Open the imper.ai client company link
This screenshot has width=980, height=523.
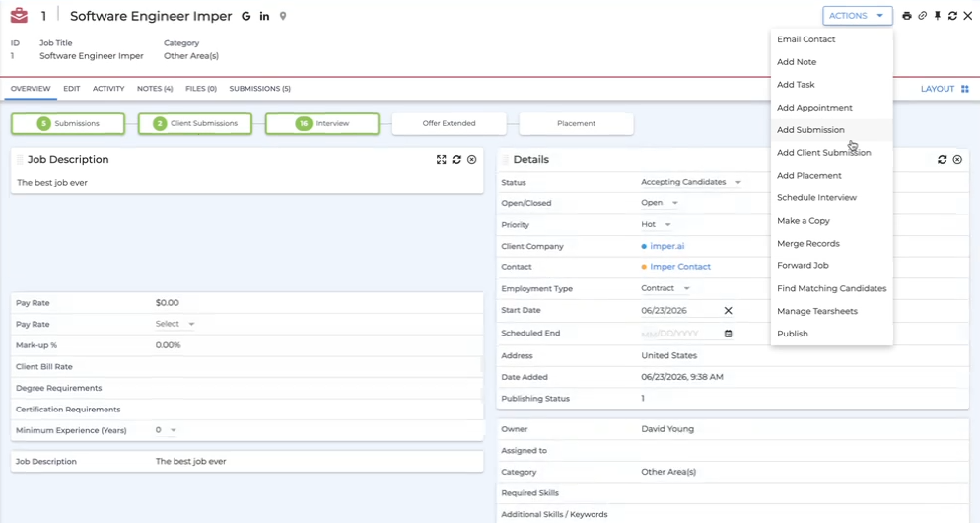click(666, 246)
